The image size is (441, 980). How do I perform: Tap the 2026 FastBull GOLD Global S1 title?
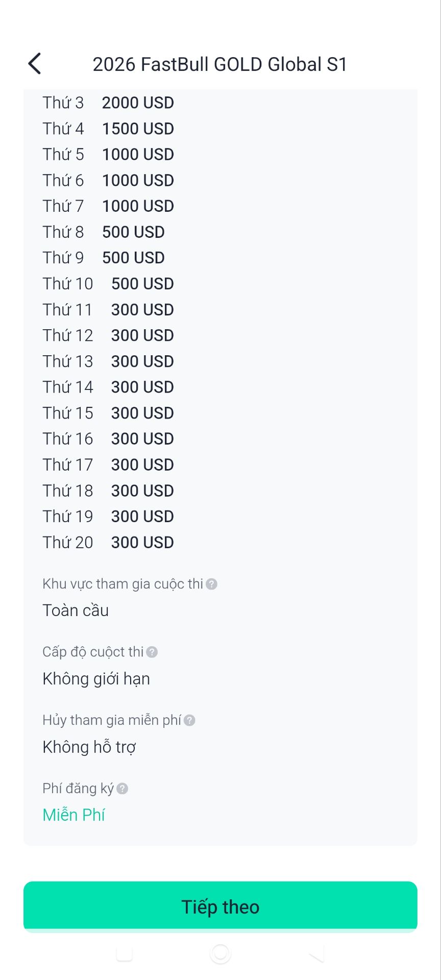coord(220,64)
